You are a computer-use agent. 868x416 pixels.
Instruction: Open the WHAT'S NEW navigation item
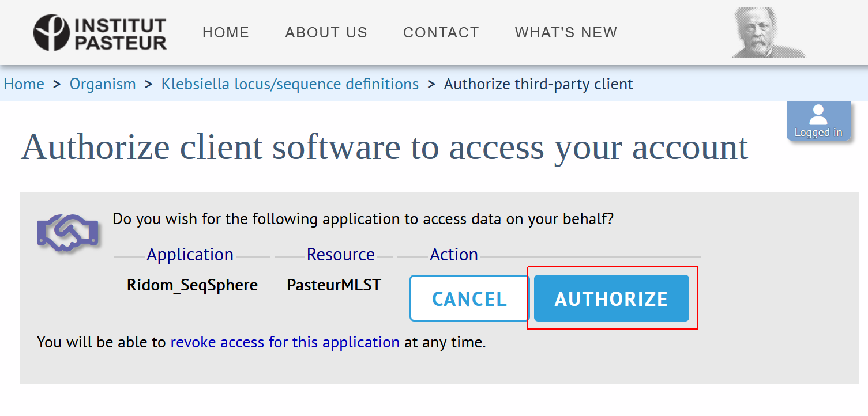(566, 33)
